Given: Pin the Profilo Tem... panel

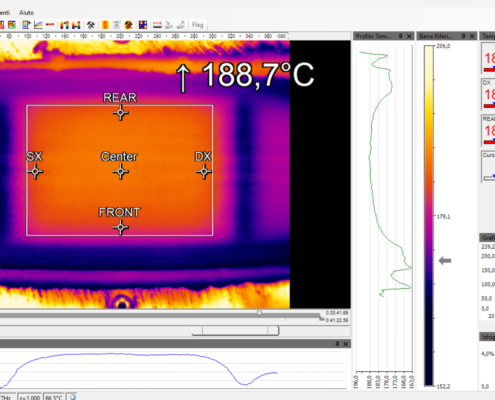Looking at the screenshot, I should click(401, 36).
